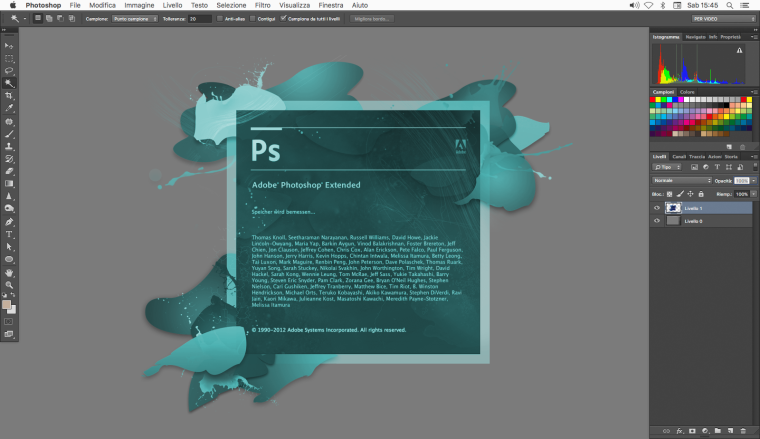Select the Zoom tool
Screen dimensions: 760x439
coord(9,285)
